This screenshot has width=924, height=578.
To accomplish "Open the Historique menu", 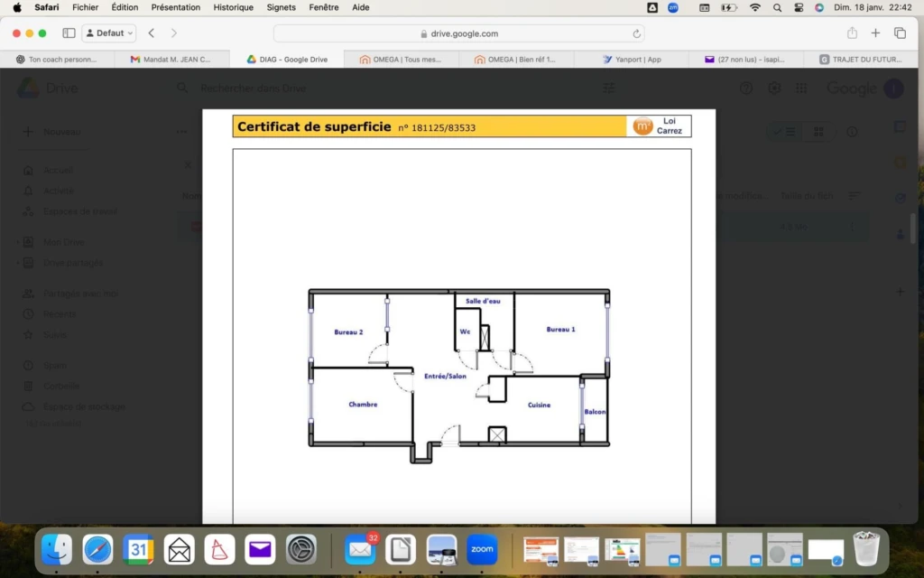I will (234, 7).
